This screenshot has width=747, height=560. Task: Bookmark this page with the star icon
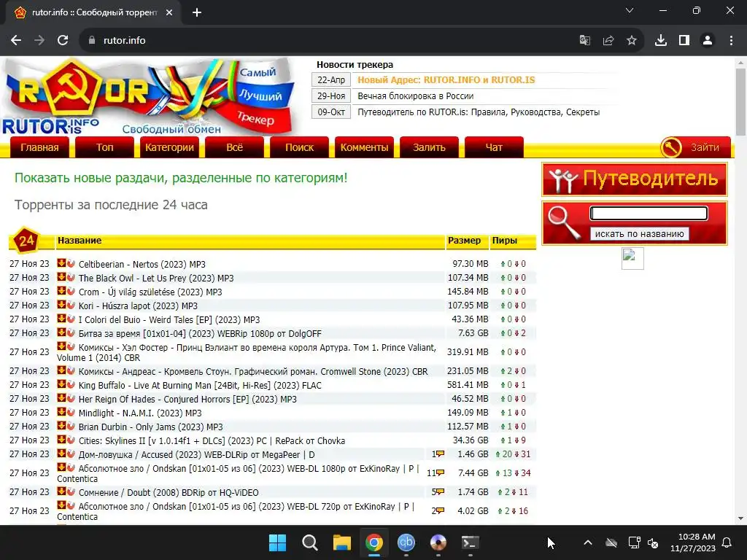click(x=632, y=41)
